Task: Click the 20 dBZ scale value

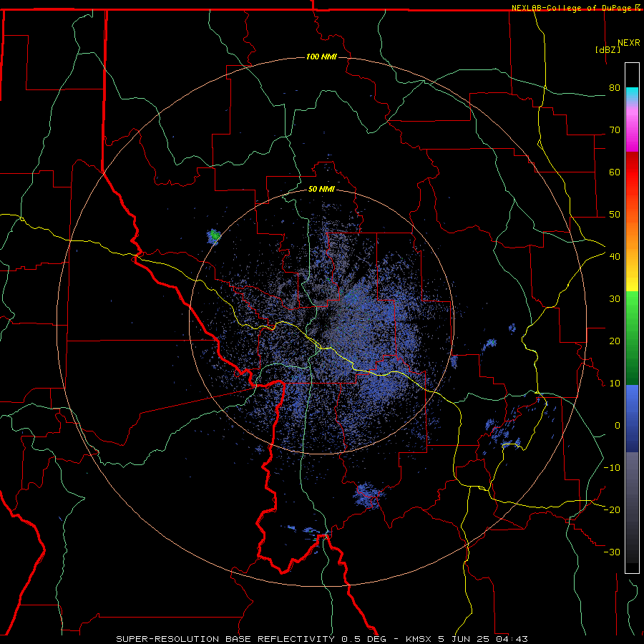Action: [615, 341]
